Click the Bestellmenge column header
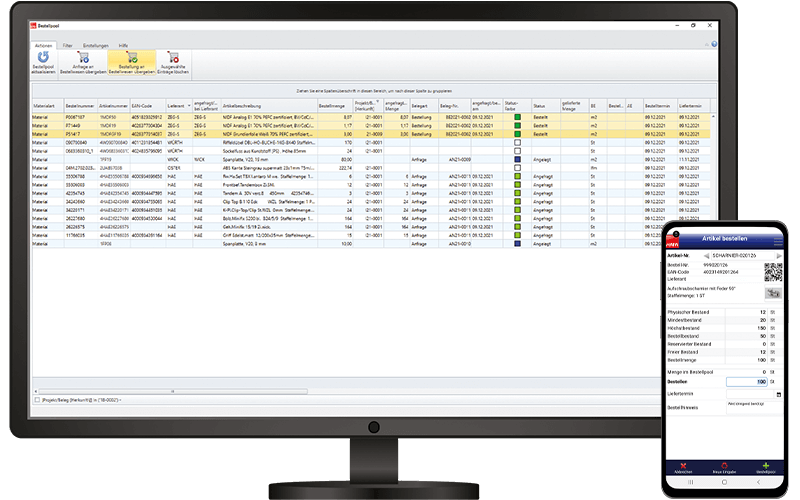 tap(335, 106)
